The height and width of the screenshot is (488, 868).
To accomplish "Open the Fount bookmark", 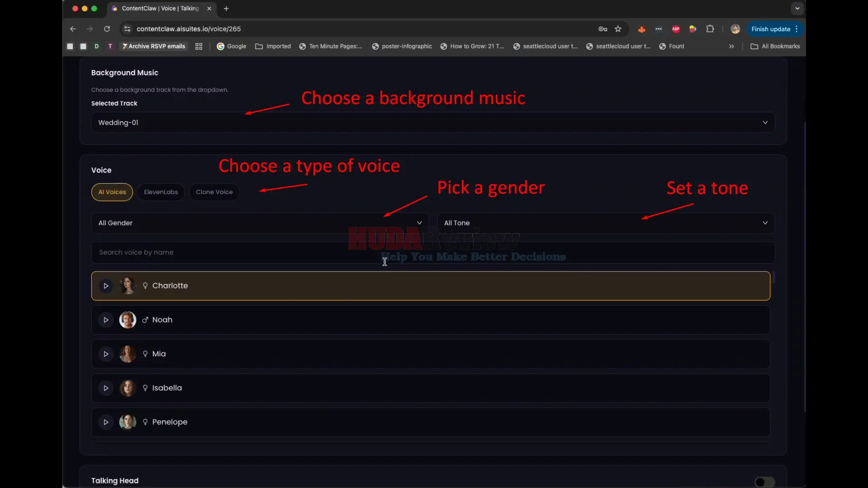I will [x=672, y=46].
